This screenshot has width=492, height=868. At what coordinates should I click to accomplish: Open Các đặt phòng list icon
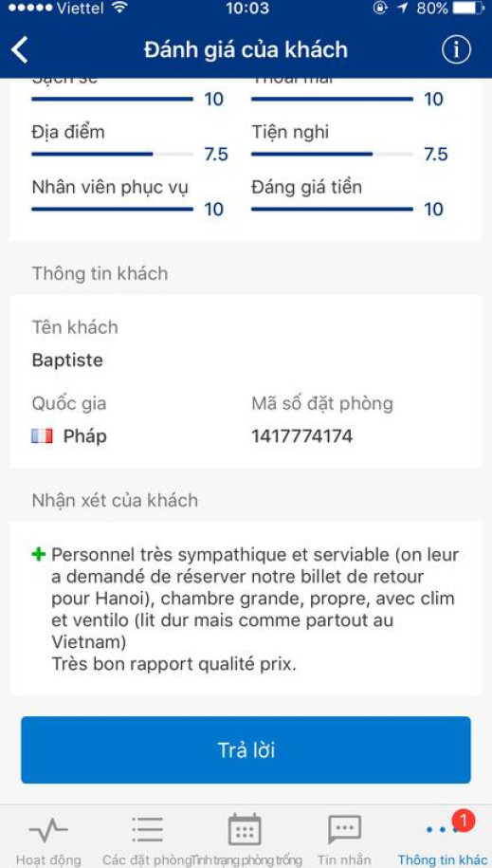(x=147, y=830)
